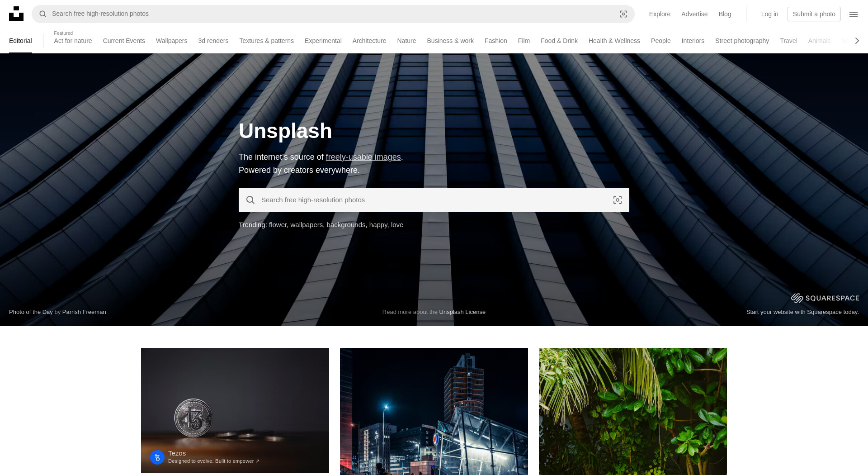Screen dimensions: 868x475
Task: Go to the Travel topic
Action: (788, 41)
